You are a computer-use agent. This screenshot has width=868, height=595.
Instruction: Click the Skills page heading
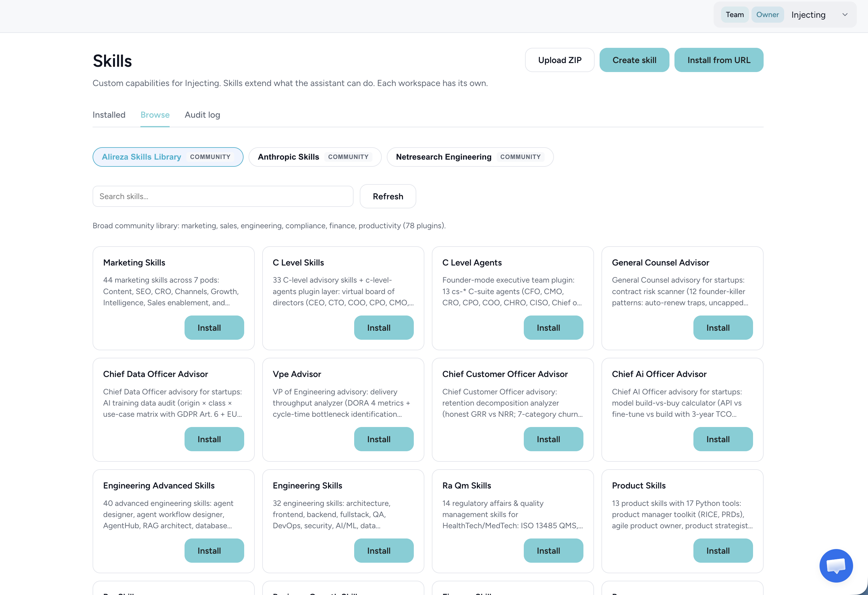tap(112, 61)
